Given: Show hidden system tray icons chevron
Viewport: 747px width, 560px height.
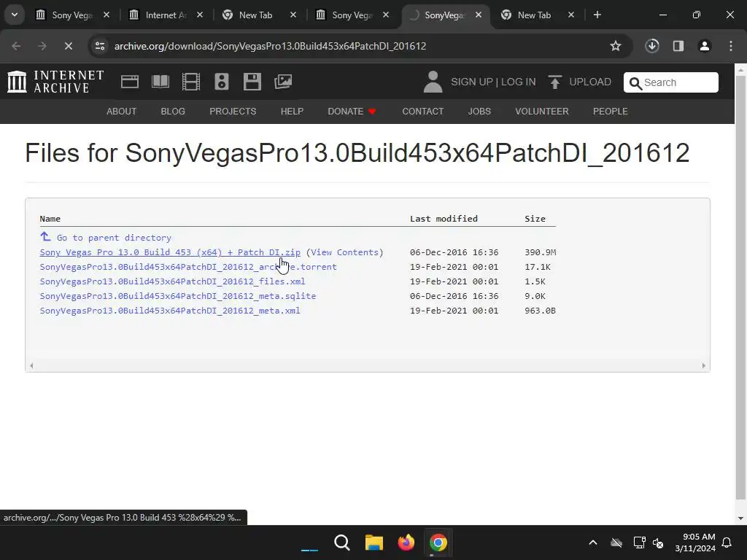Looking at the screenshot, I should (593, 542).
